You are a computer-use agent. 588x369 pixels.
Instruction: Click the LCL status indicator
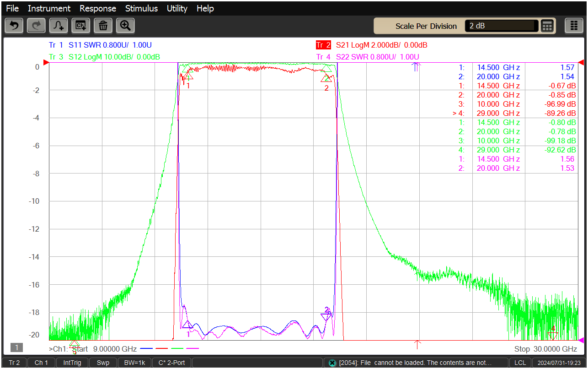point(520,363)
